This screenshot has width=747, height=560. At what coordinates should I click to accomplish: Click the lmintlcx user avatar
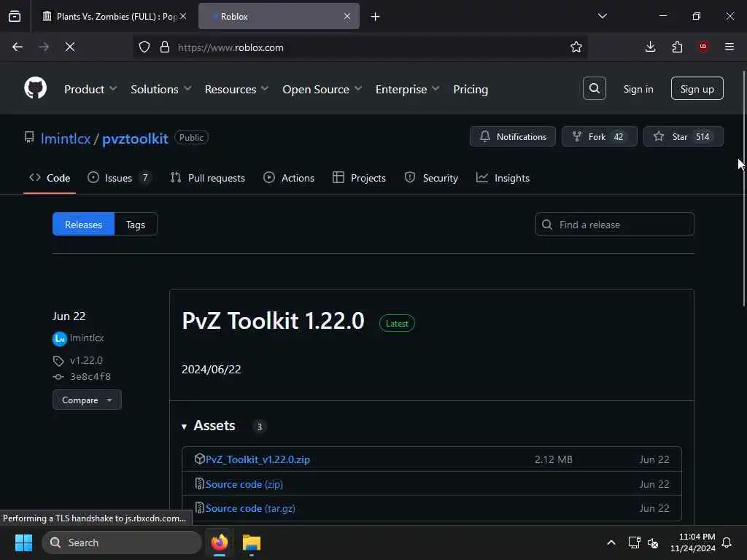(60, 338)
